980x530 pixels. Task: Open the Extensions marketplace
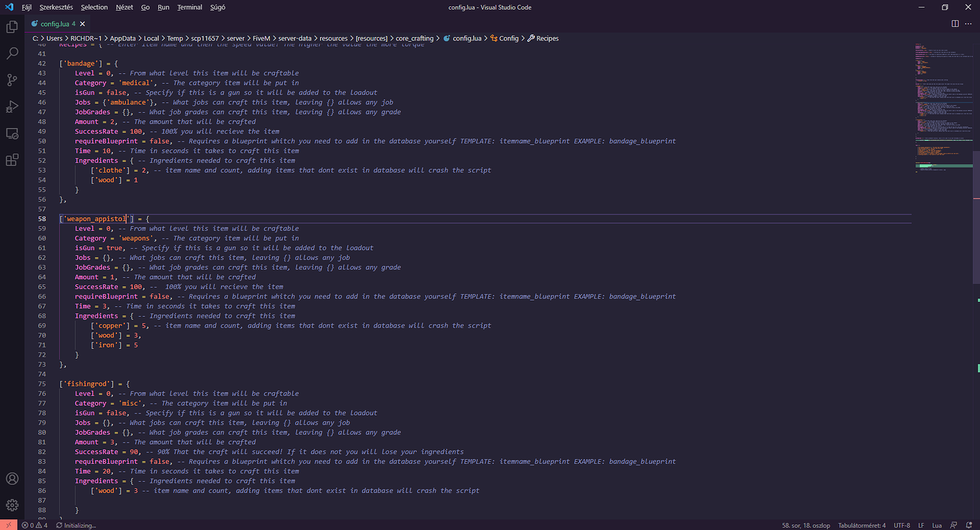click(x=11, y=160)
